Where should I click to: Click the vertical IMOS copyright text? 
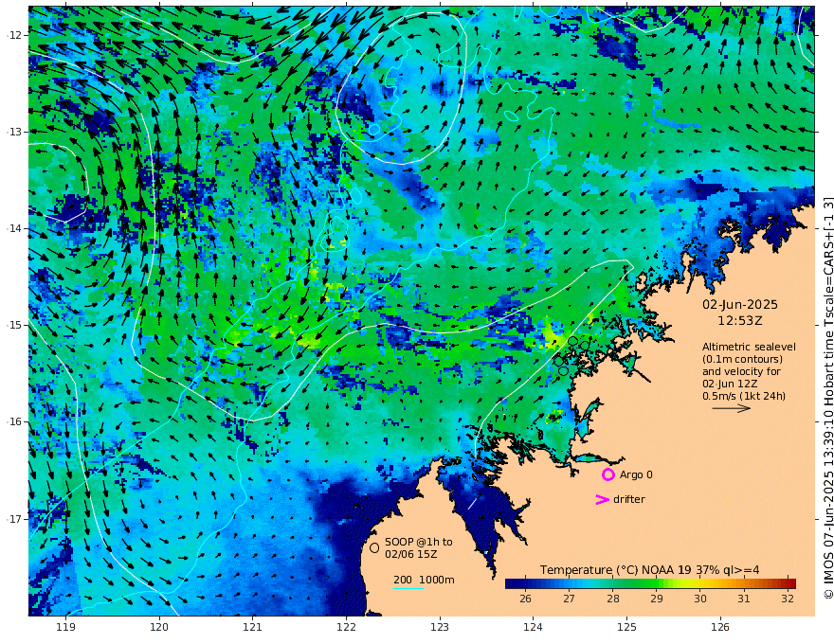pyautogui.click(x=828, y=399)
